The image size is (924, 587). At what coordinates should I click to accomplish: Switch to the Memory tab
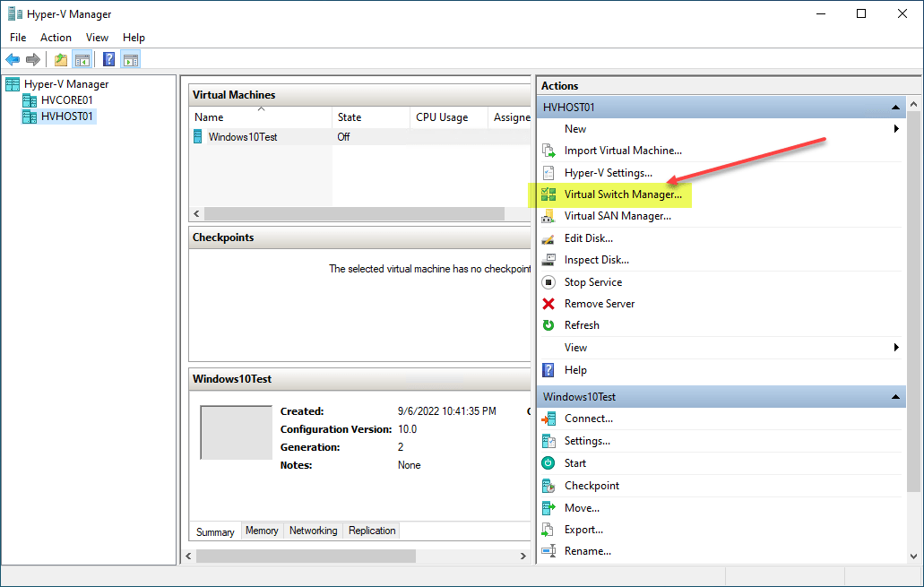pyautogui.click(x=262, y=531)
